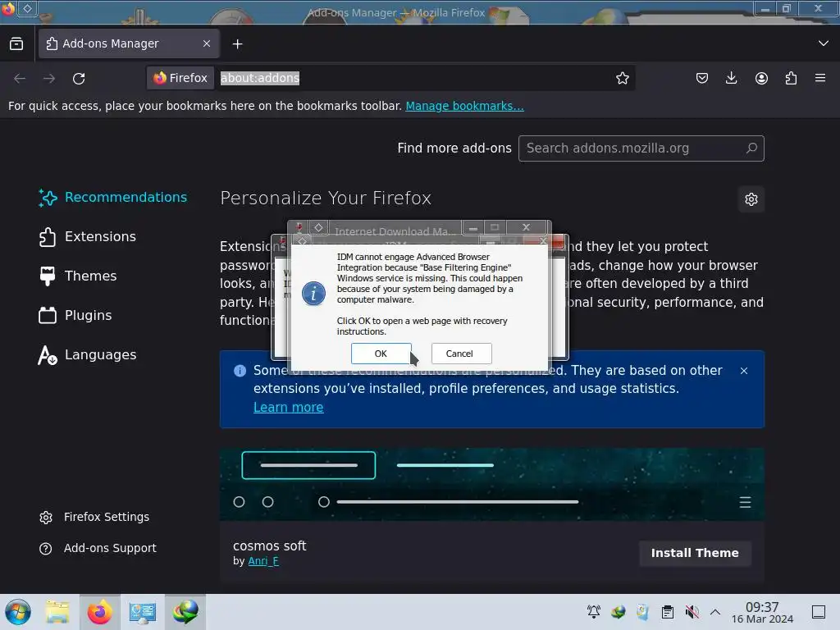
Task: Install the cosmos soft theme
Action: coord(695,553)
